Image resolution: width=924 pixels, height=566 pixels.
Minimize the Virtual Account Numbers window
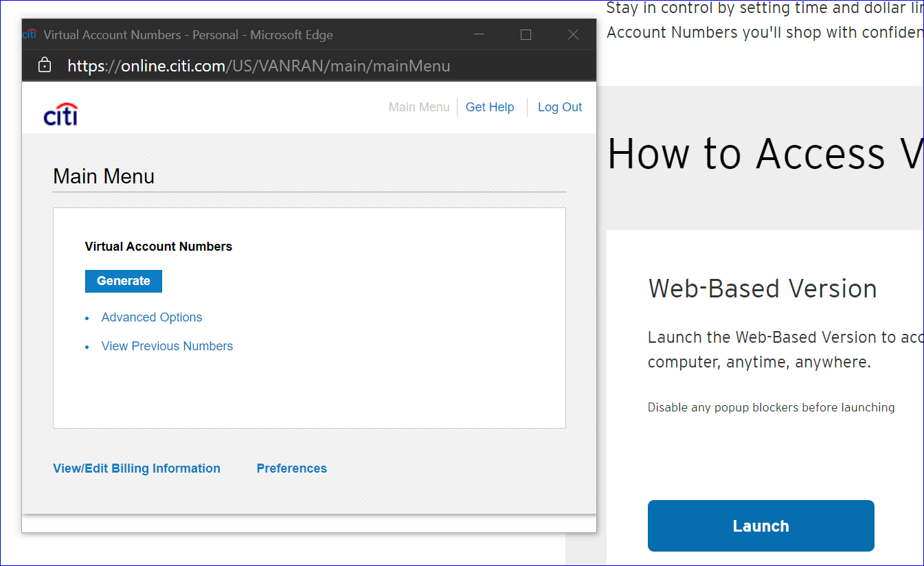click(x=480, y=34)
